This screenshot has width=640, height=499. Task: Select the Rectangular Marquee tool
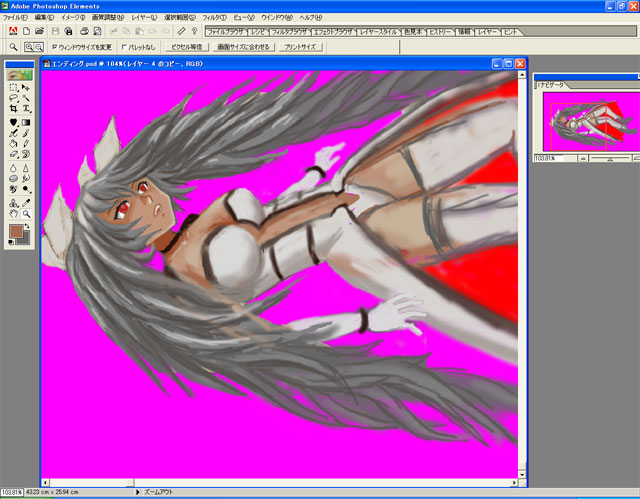tap(13, 88)
